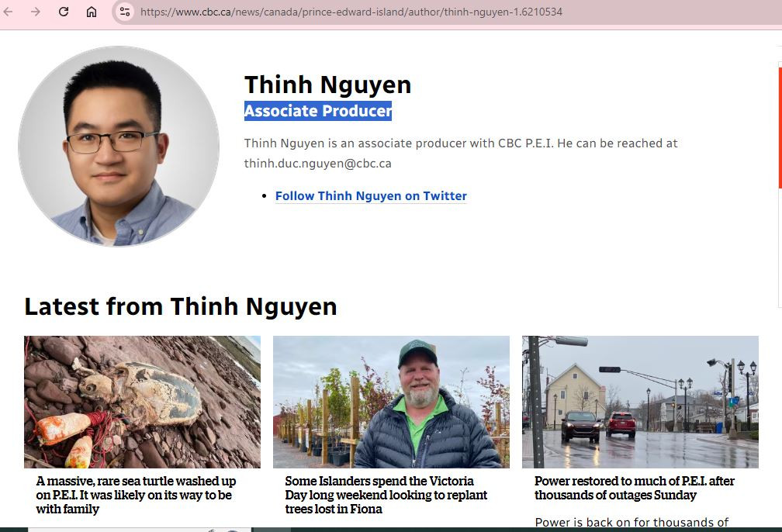Focus the address bar with the cbc.ca URL

click(x=351, y=12)
